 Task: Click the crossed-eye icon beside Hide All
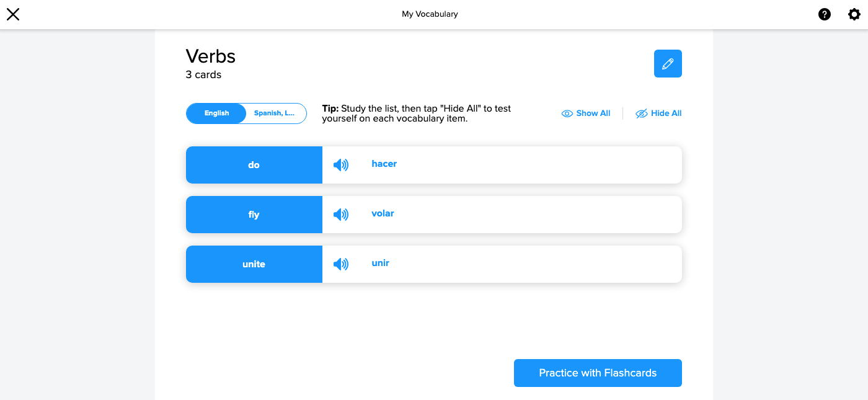[x=642, y=113]
